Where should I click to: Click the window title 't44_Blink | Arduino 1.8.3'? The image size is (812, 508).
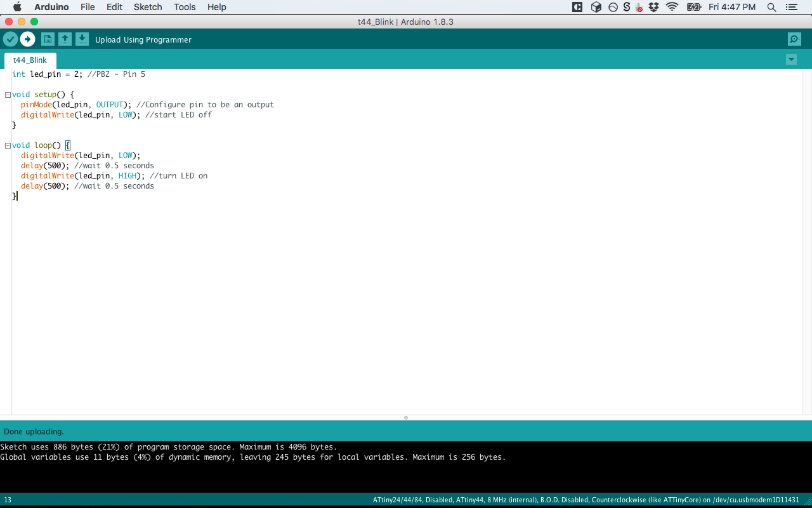(x=405, y=22)
